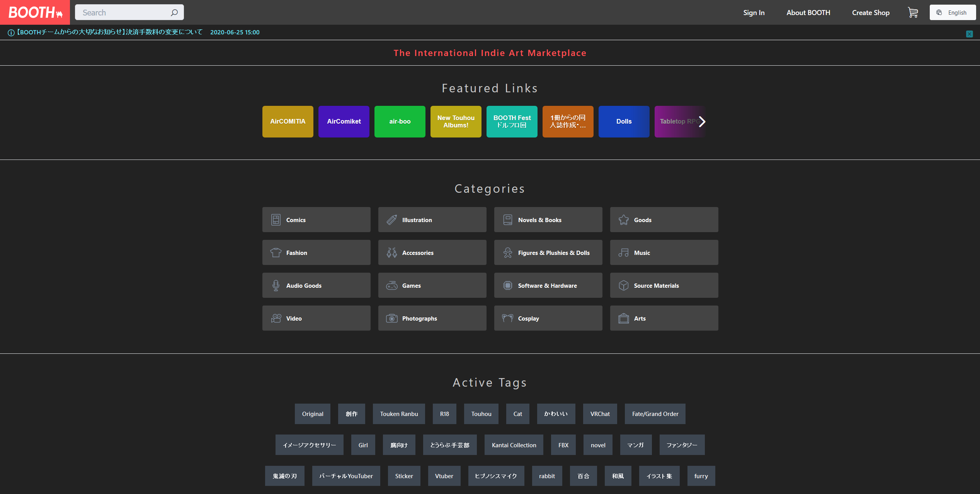Image resolution: width=980 pixels, height=494 pixels.
Task: Open the AirCOMITIA featured link
Action: tap(288, 122)
